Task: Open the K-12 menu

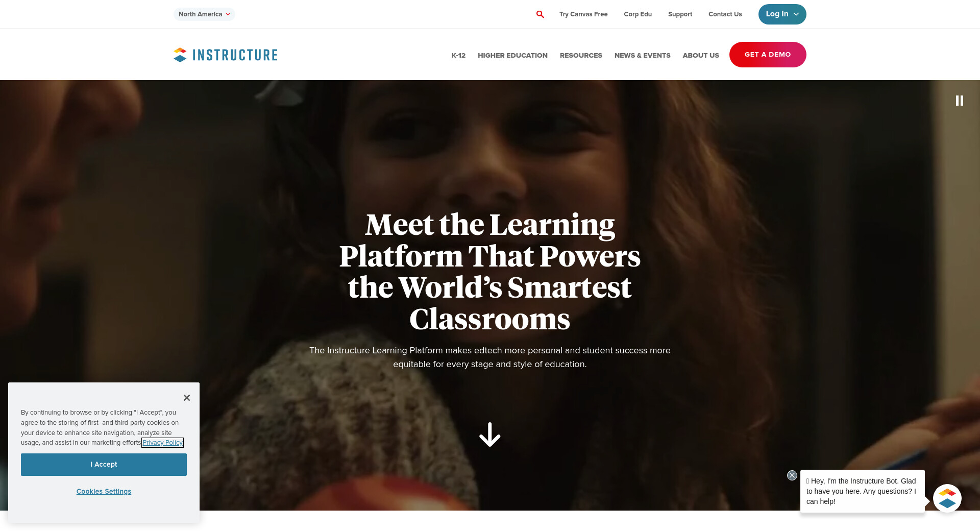Action: [x=458, y=55]
